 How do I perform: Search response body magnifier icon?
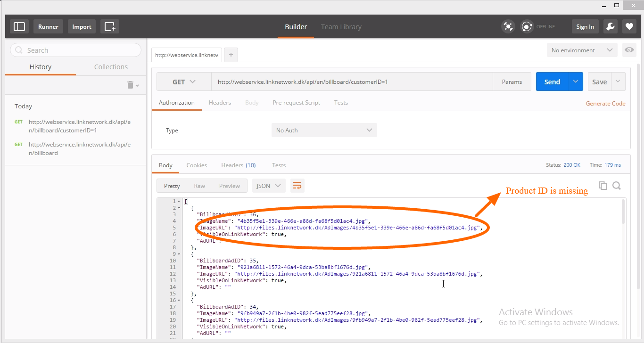(617, 186)
